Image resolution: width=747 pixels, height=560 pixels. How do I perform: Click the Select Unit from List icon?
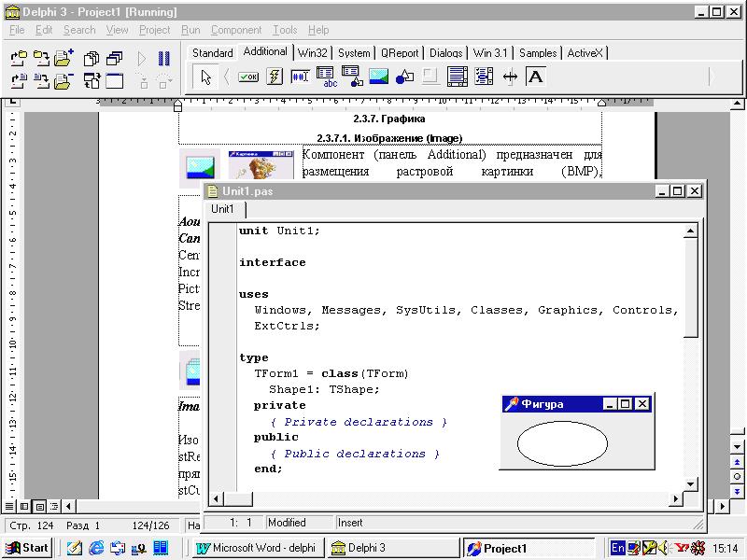pyautogui.click(x=92, y=59)
